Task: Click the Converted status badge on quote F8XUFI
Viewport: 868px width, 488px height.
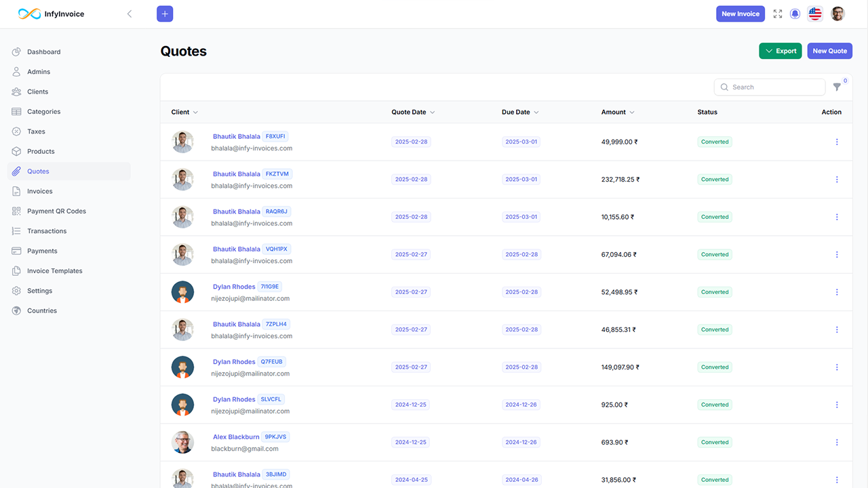Action: click(x=714, y=142)
